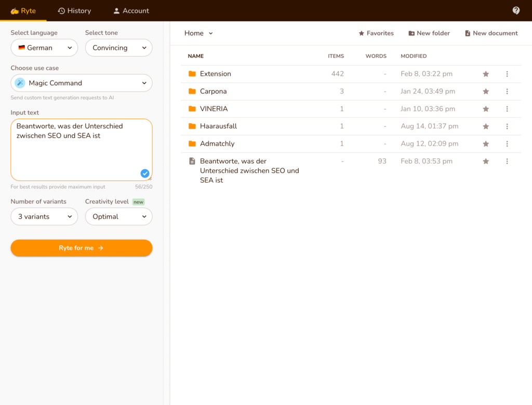Open the VINERIA folder
Image resolution: width=532 pixels, height=405 pixels.
coord(214,109)
